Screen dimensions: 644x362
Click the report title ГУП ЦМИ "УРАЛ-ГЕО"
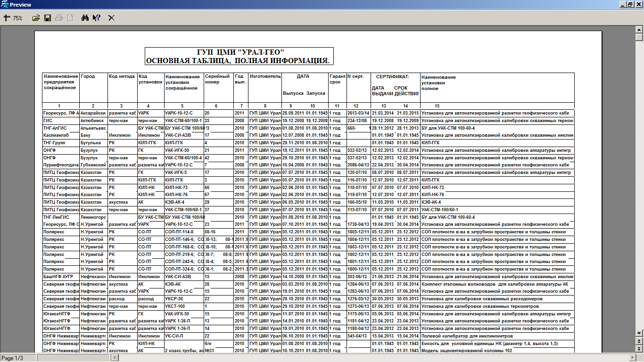click(x=240, y=52)
